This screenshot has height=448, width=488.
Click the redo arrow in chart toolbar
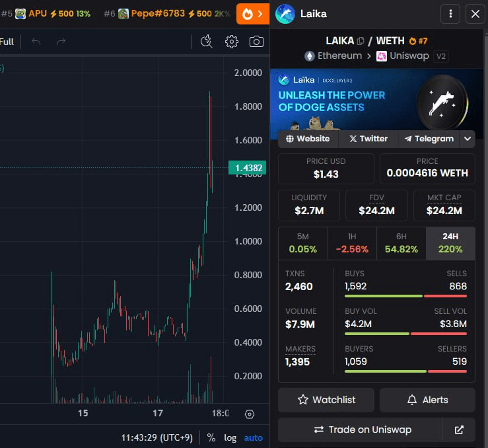pos(61,42)
